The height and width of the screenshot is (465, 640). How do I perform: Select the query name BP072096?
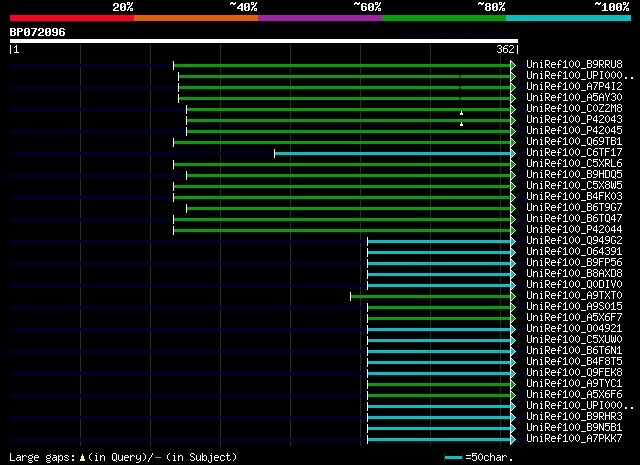(x=38, y=32)
